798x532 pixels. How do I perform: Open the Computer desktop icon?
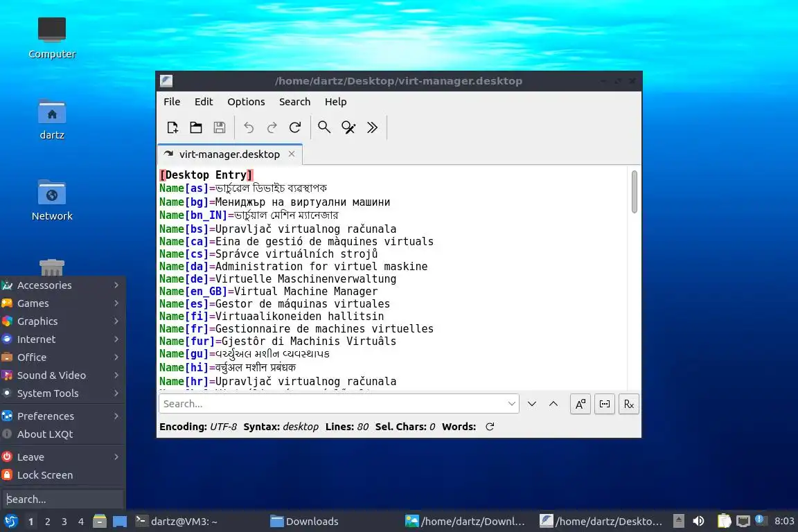click(52, 38)
